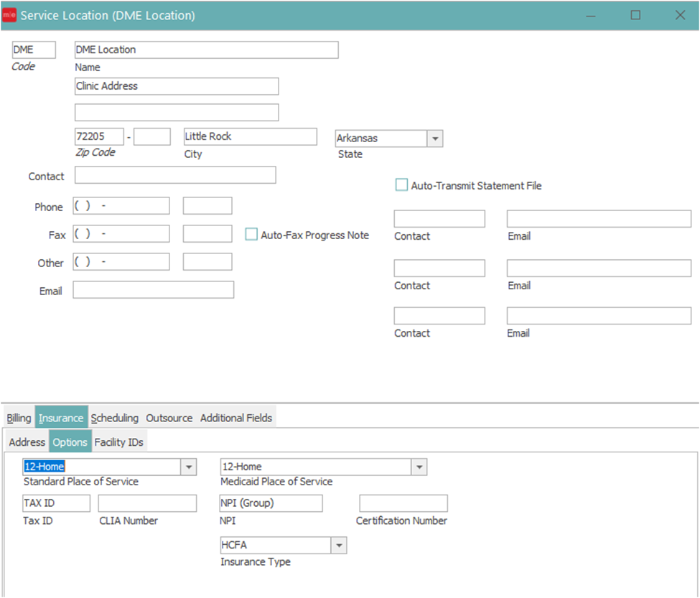
Task: Click the app icon in title bar
Action: (9, 15)
